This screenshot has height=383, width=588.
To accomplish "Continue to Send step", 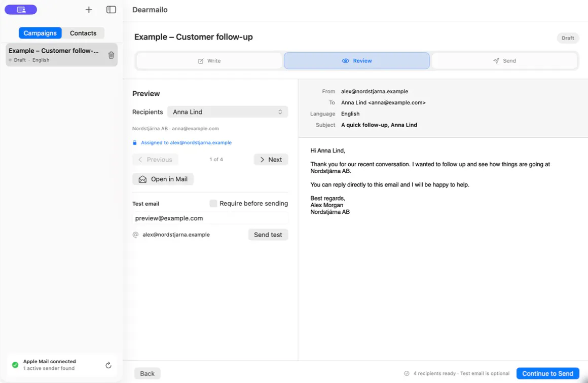I will click(547, 373).
